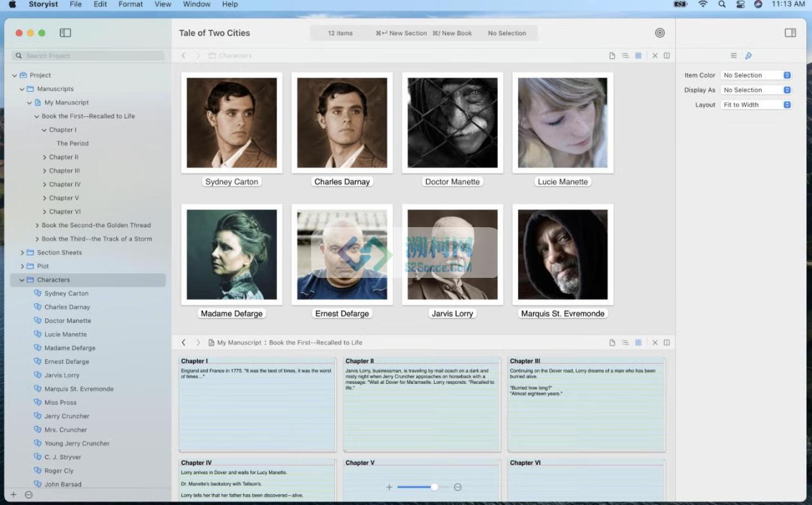Expand the Section Sheets folder
Image resolution: width=812 pixels, height=505 pixels.
point(22,253)
